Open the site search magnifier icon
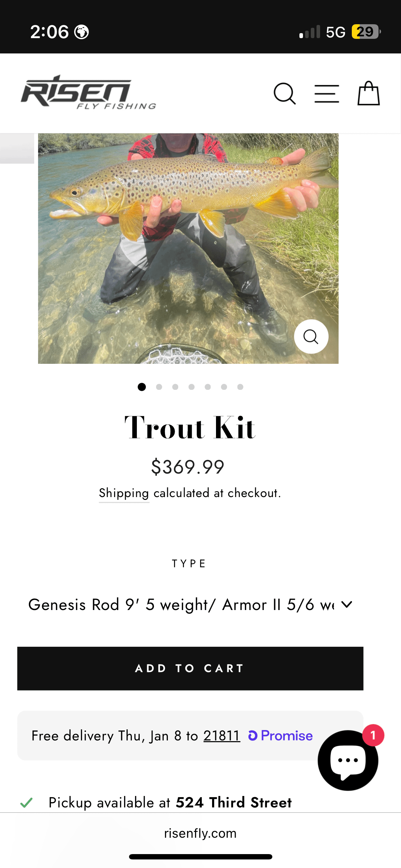The image size is (401, 868). (x=284, y=94)
